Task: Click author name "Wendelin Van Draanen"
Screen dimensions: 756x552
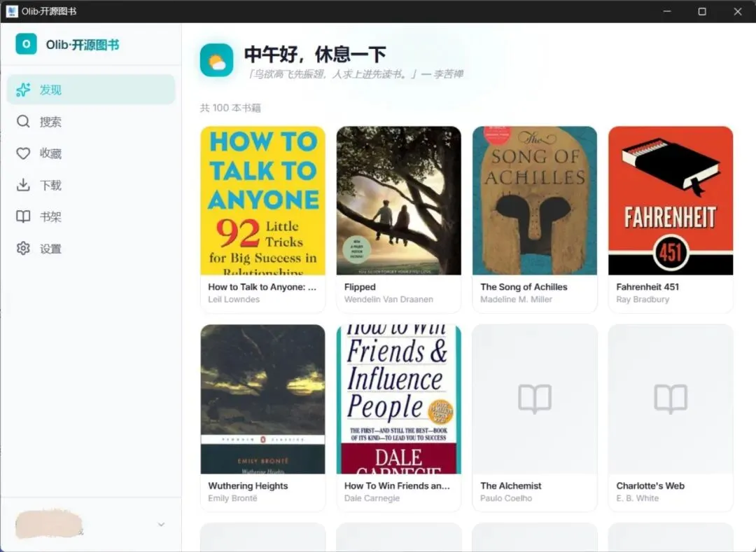Action: 388,299
